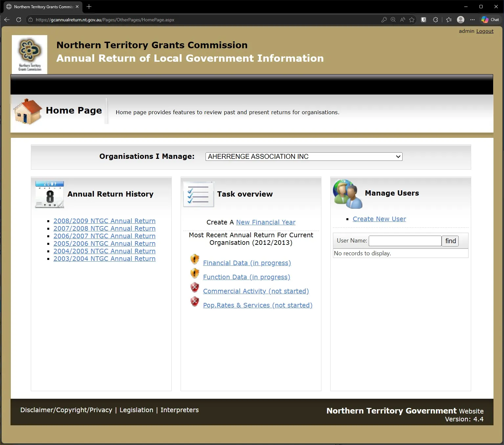View site information lock icon
Viewport: 504px width, 445px height.
tap(31, 20)
